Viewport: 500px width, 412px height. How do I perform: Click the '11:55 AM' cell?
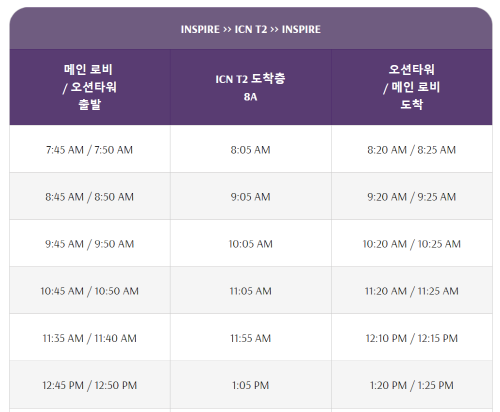(x=251, y=338)
